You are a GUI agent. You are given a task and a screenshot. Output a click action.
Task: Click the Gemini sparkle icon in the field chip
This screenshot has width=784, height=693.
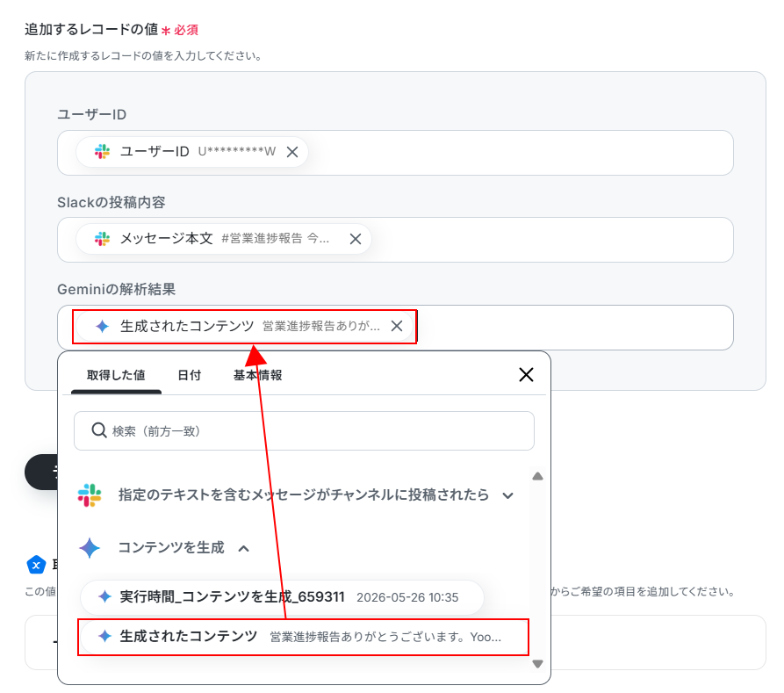103,326
